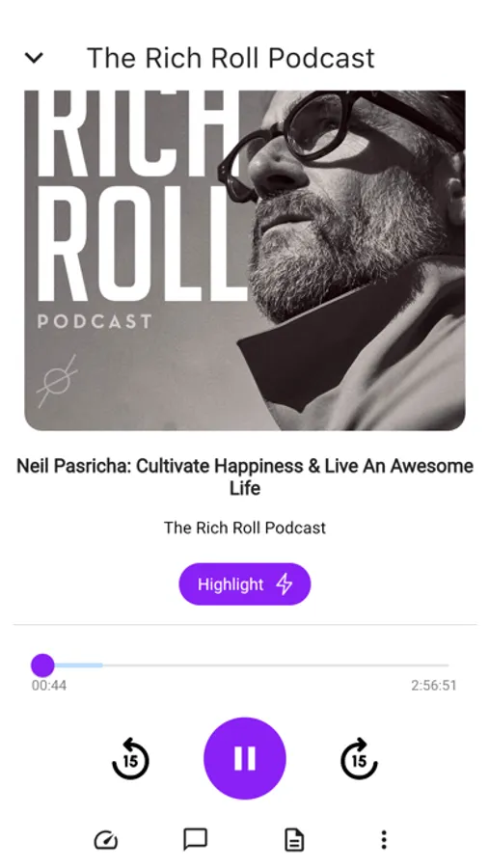Image resolution: width=489 pixels, height=868 pixels.
Task: Click The Rich Roll Podcast header title
Action: click(231, 58)
